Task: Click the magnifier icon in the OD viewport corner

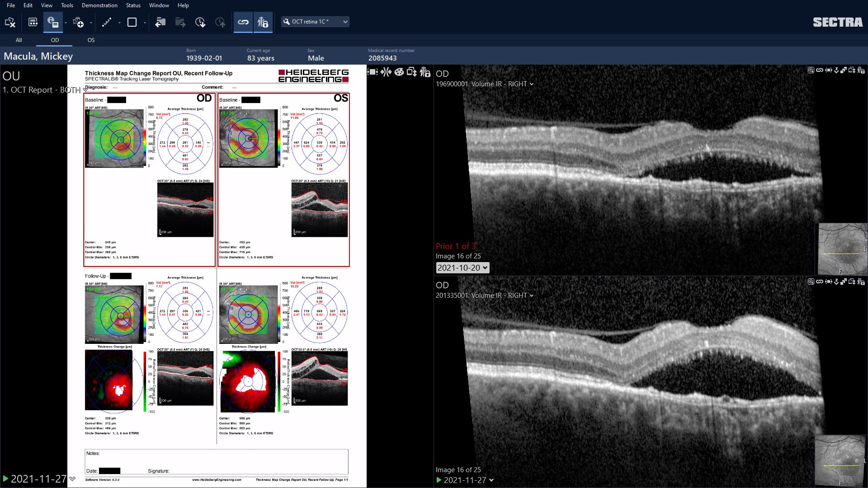Action: (810, 71)
